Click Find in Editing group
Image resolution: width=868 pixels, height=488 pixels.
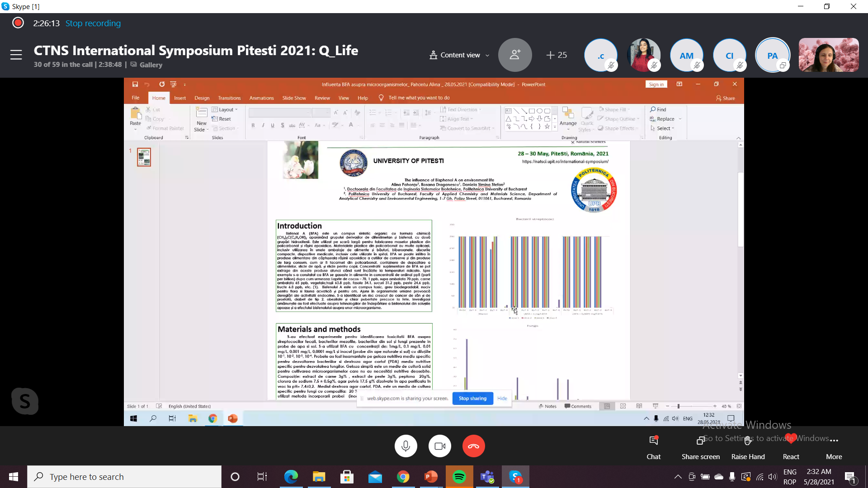point(658,109)
